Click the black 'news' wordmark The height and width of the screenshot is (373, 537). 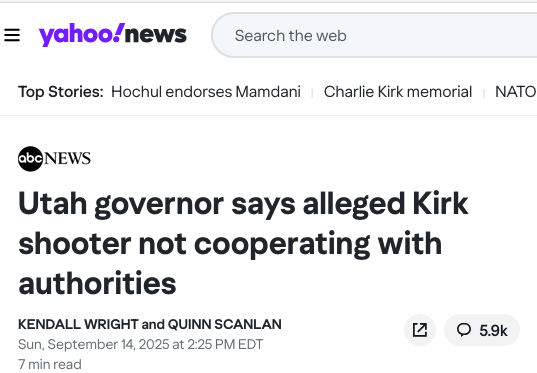pyautogui.click(x=156, y=35)
